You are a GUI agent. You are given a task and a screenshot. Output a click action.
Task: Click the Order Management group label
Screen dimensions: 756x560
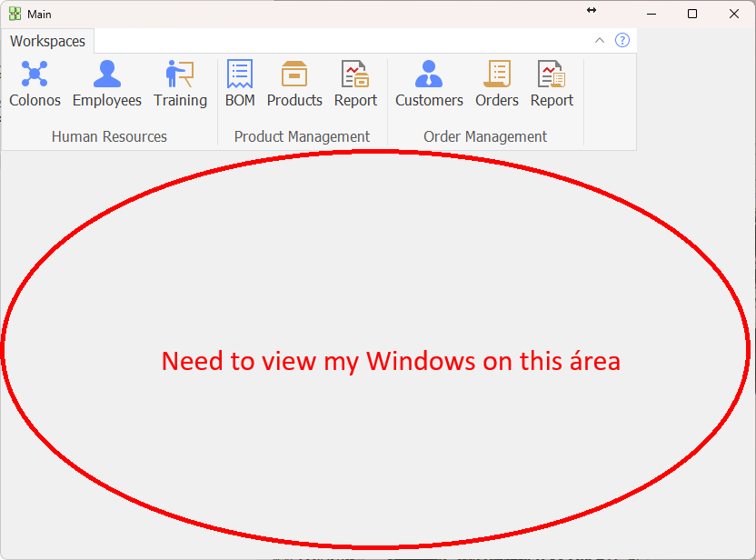click(485, 136)
